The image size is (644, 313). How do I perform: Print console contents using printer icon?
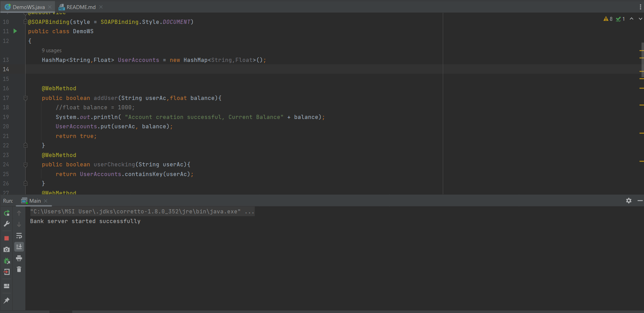coord(19,258)
